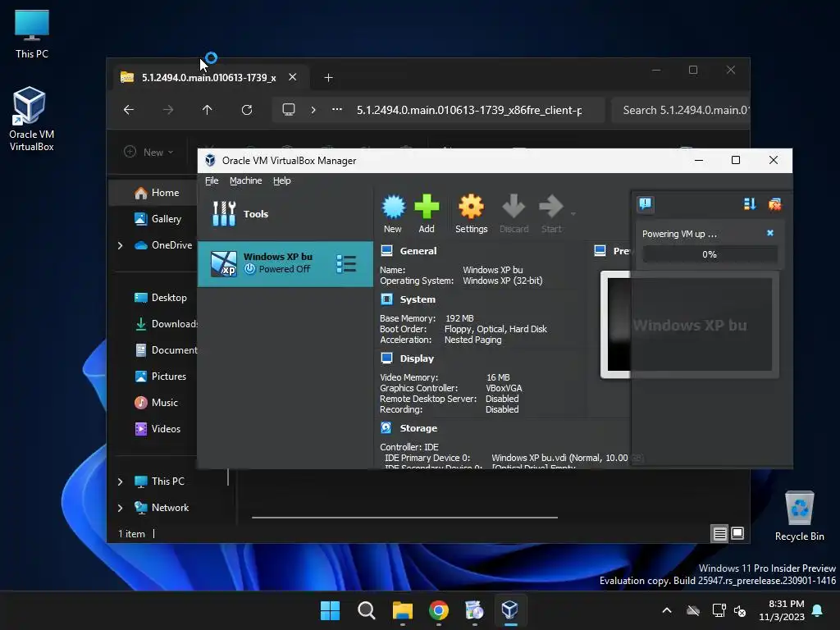Open the Help menu in VirtualBox
This screenshot has height=630, width=840.
(x=282, y=180)
